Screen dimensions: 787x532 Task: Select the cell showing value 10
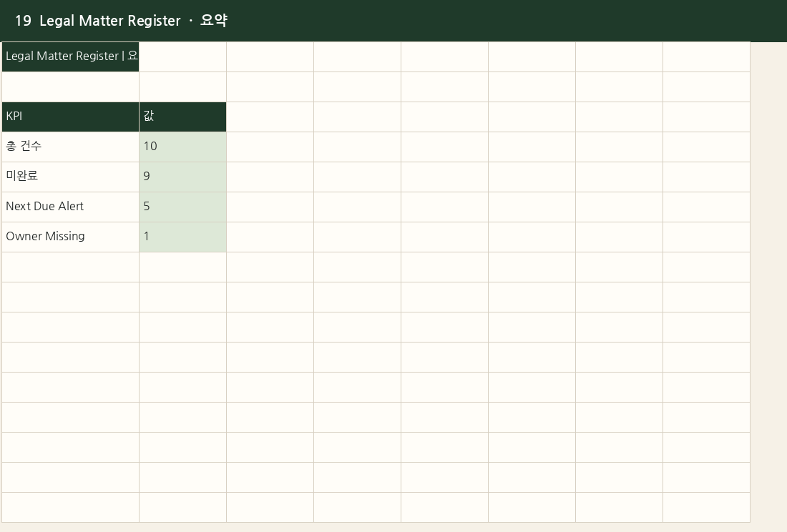(182, 147)
